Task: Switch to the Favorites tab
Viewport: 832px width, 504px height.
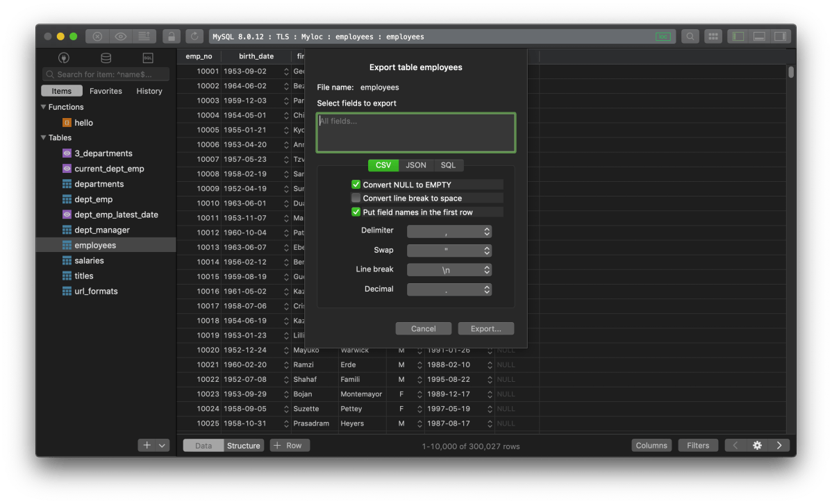Action: pos(106,91)
